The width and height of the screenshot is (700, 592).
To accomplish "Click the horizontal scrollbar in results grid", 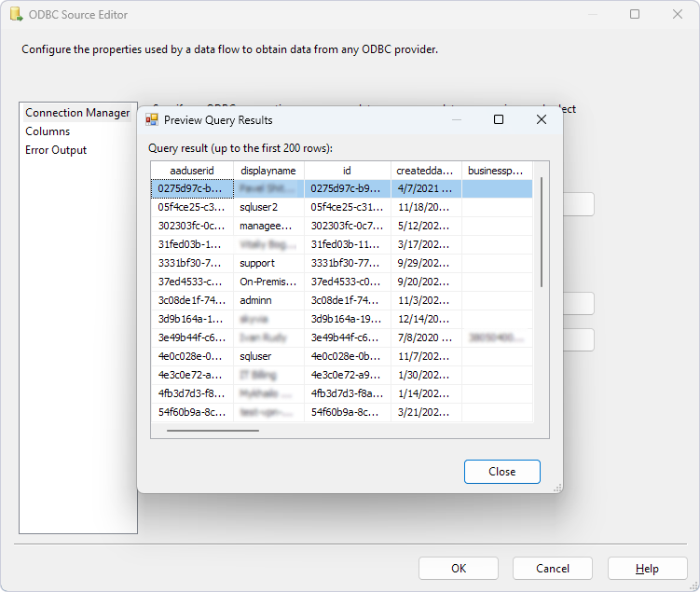I will pos(213,430).
